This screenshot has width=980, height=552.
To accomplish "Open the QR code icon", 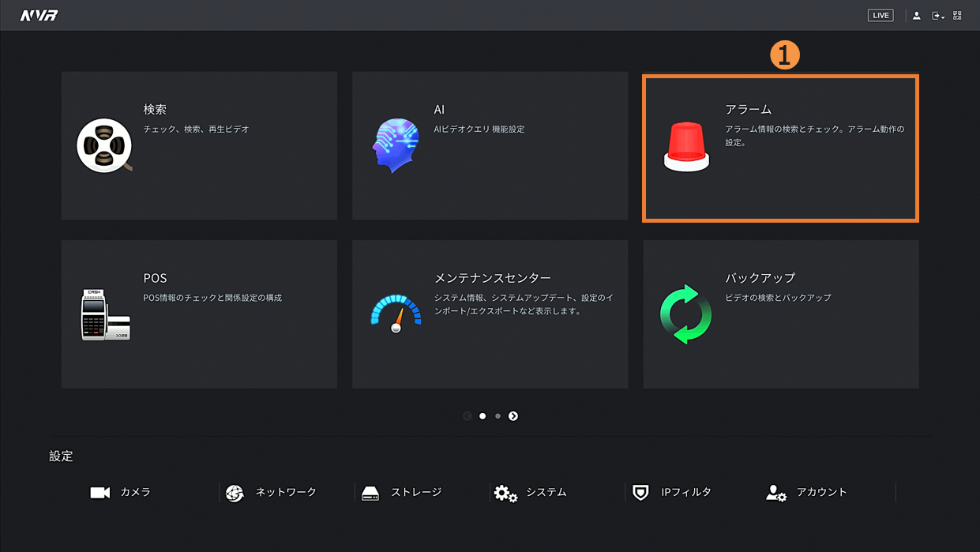I will click(x=957, y=16).
